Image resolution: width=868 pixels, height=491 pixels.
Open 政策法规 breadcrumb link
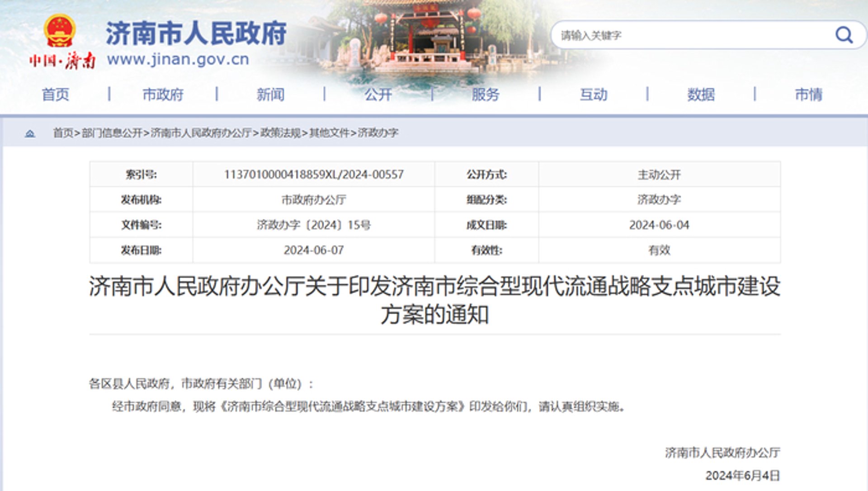click(280, 133)
